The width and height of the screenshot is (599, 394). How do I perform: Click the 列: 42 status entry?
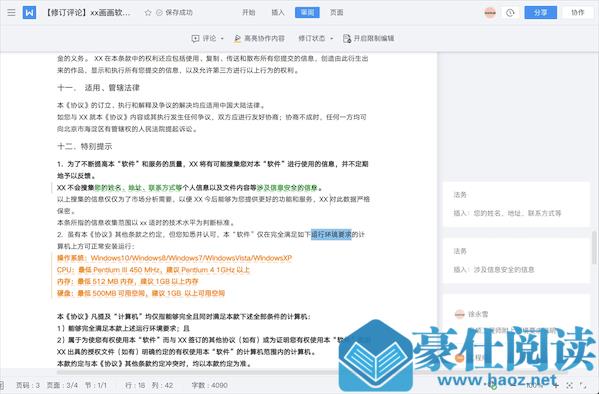tap(162, 385)
